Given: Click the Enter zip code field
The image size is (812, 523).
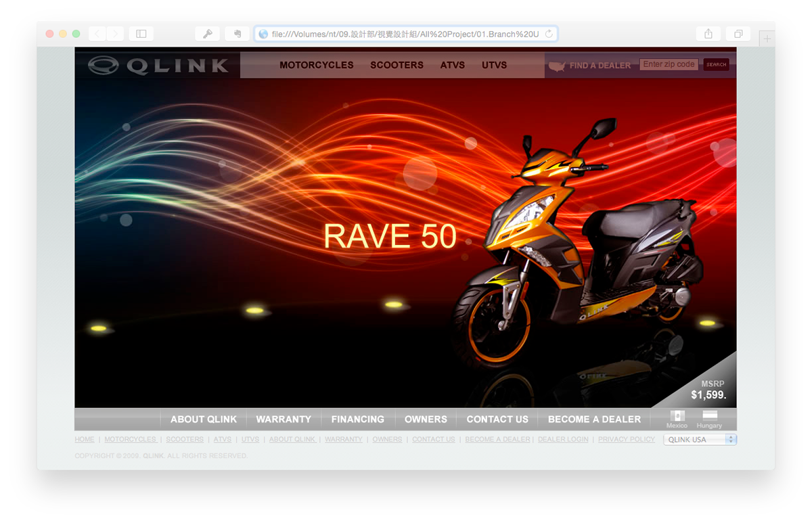Looking at the screenshot, I should [x=669, y=64].
